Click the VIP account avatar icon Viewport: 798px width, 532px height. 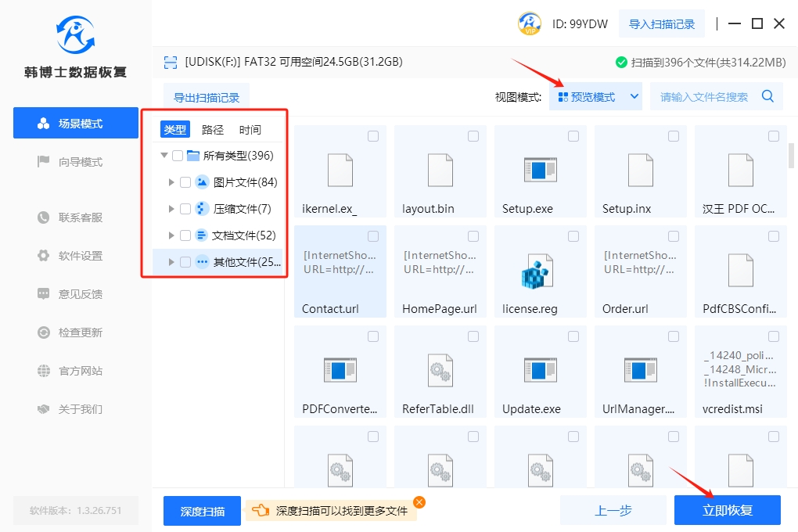point(530,23)
